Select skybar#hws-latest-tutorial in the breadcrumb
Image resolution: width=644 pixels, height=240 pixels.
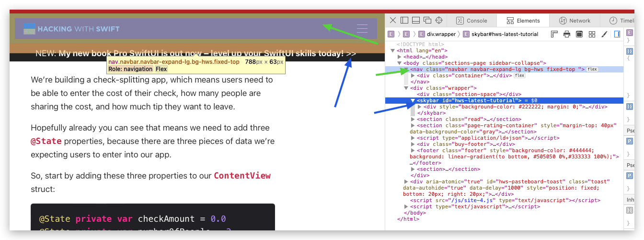click(x=500, y=34)
